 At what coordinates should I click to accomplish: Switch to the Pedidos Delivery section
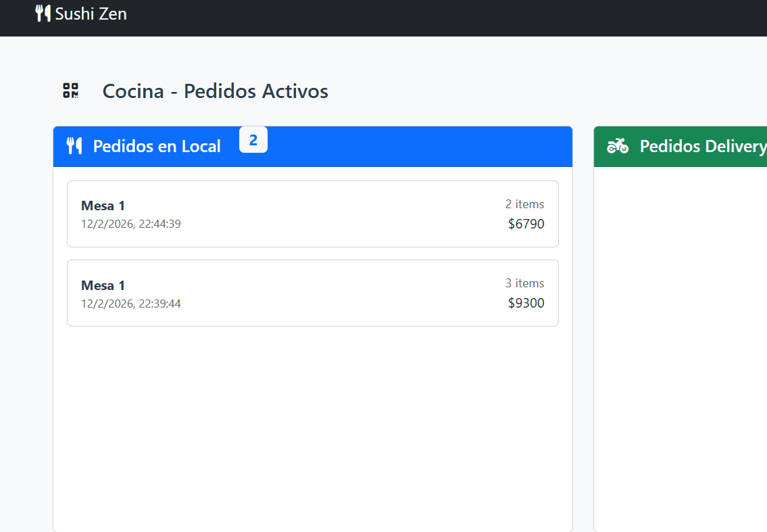pos(703,146)
